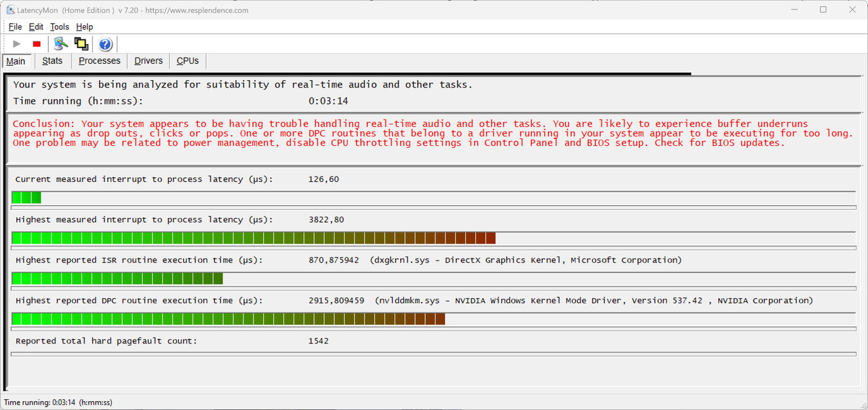The image size is (868, 410).
Task: Click 'Your system is being analyzed' status line
Action: click(x=243, y=85)
